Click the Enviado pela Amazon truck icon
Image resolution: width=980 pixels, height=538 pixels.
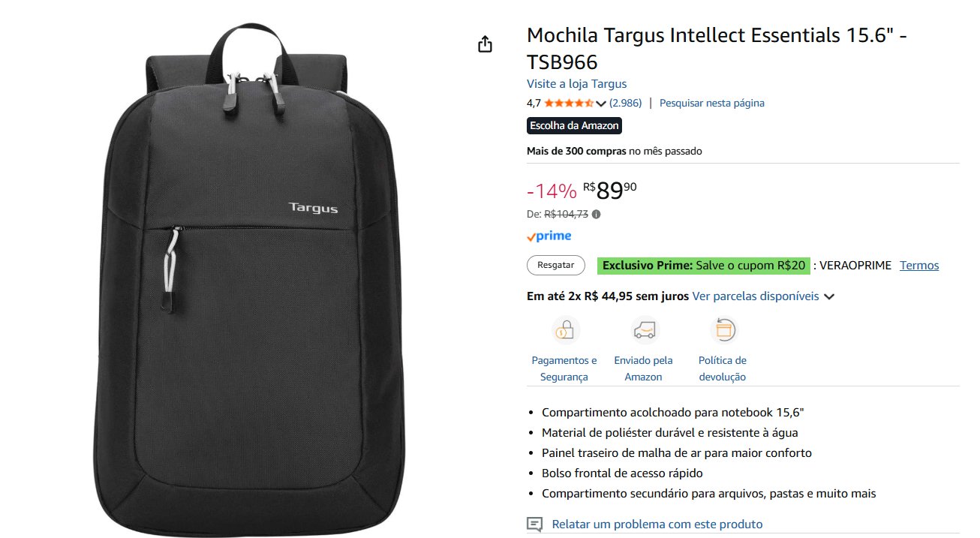coord(643,329)
